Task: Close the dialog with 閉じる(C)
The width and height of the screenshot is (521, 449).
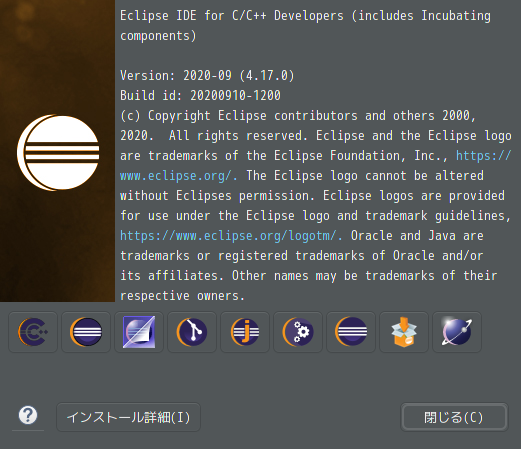Action: (454, 417)
